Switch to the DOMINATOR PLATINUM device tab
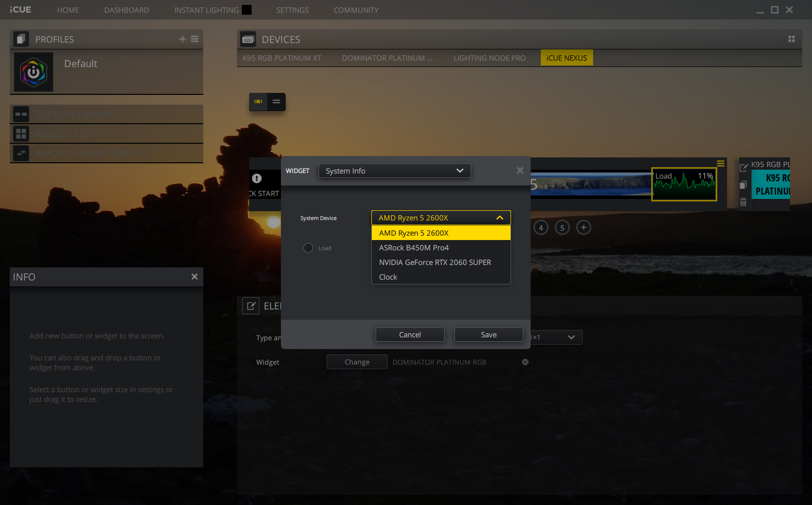 [x=387, y=58]
